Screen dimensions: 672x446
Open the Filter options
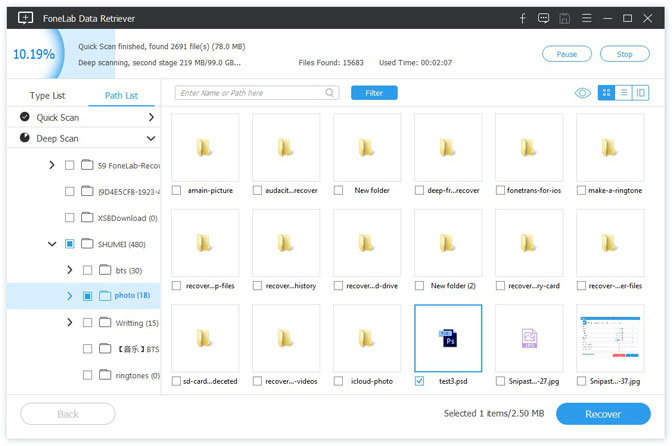(374, 93)
